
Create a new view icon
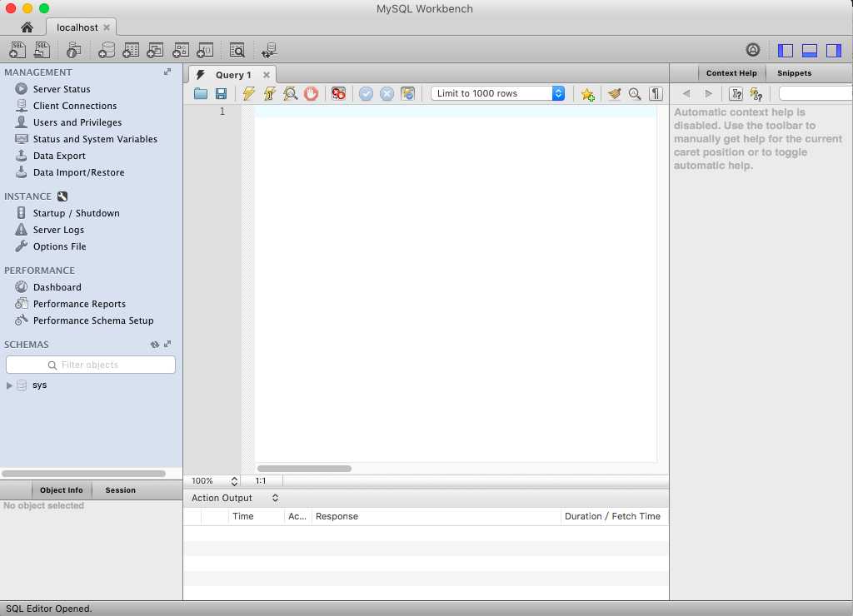pos(155,50)
